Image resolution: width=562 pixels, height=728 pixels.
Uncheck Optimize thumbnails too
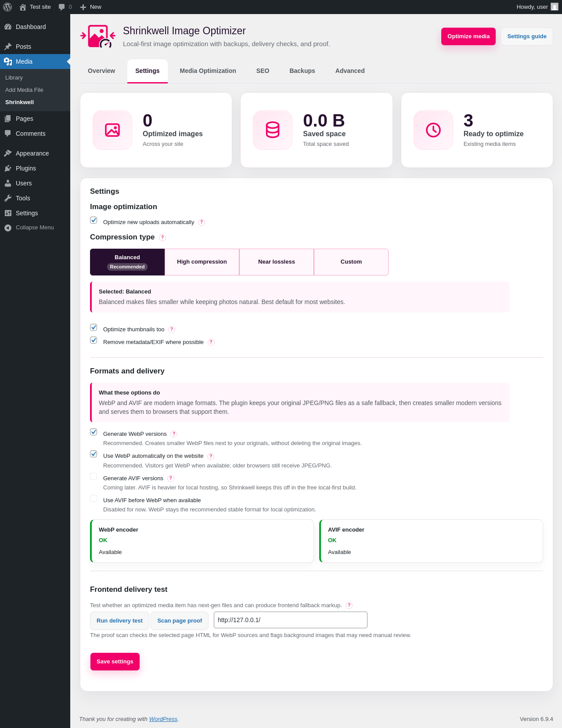pos(94,327)
